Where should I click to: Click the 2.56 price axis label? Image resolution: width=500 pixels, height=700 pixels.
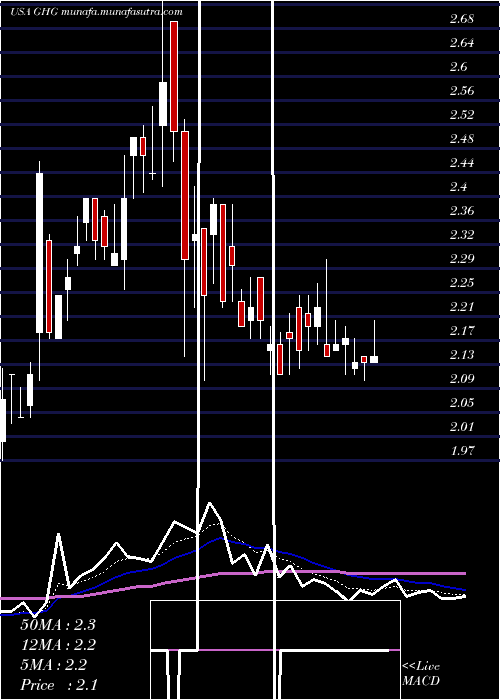pyautogui.click(x=462, y=91)
